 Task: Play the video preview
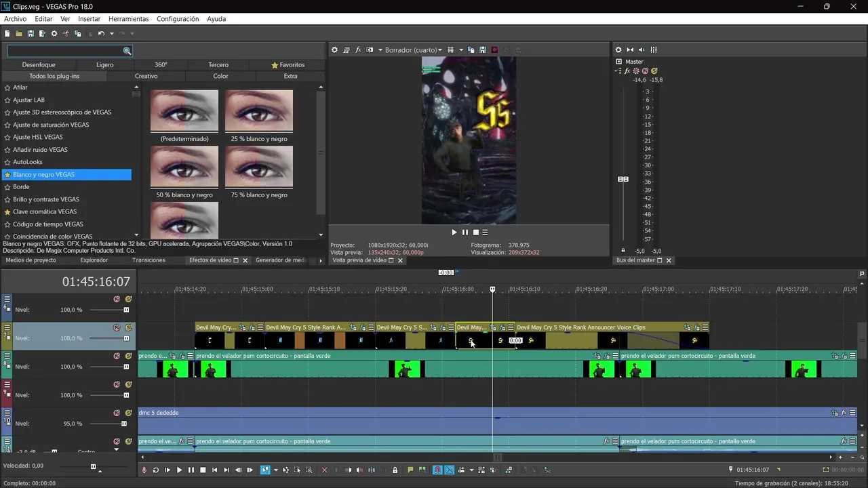(x=454, y=232)
